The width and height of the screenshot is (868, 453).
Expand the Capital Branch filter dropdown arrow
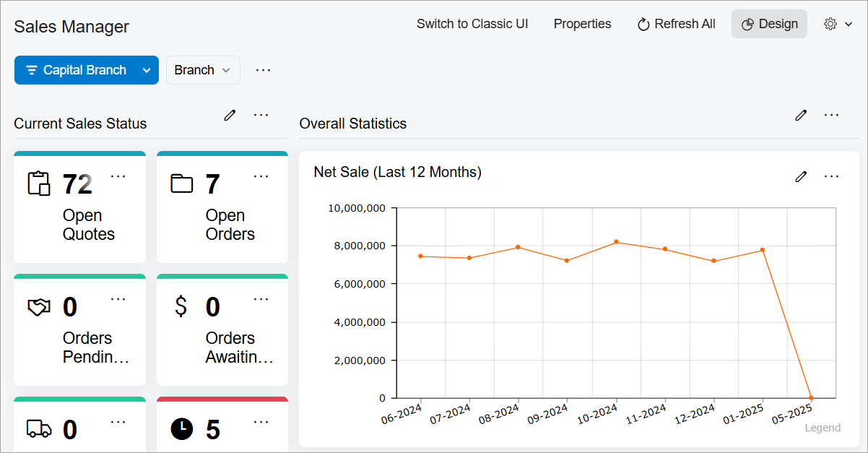pyautogui.click(x=147, y=70)
